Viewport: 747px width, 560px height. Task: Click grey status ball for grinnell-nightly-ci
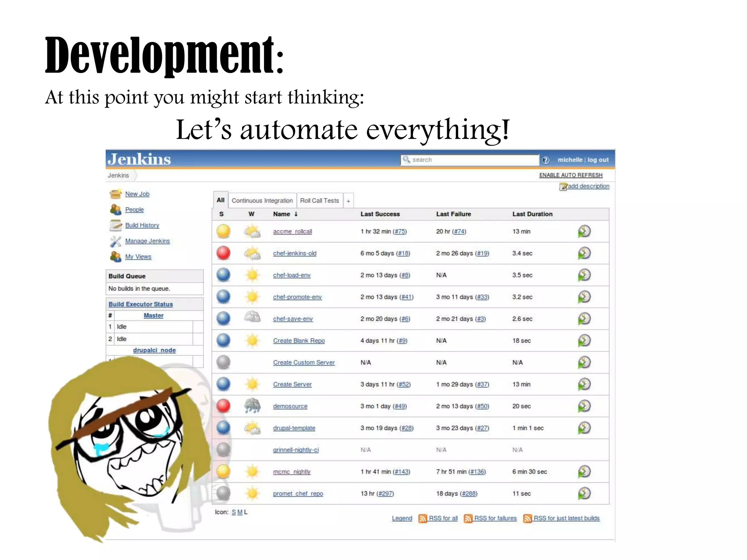coord(223,450)
